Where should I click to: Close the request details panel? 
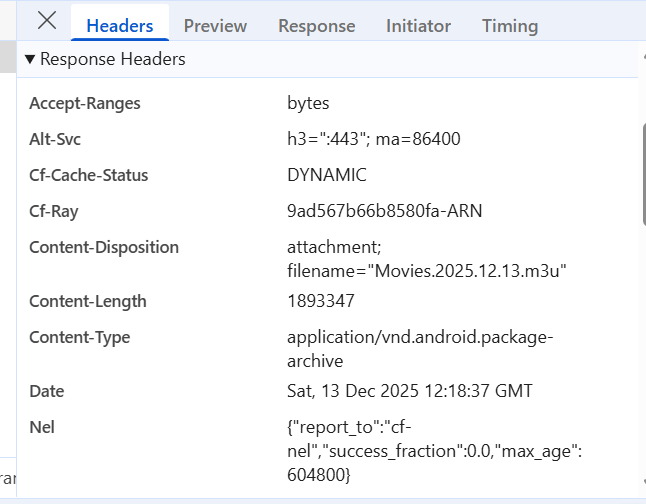[46, 21]
